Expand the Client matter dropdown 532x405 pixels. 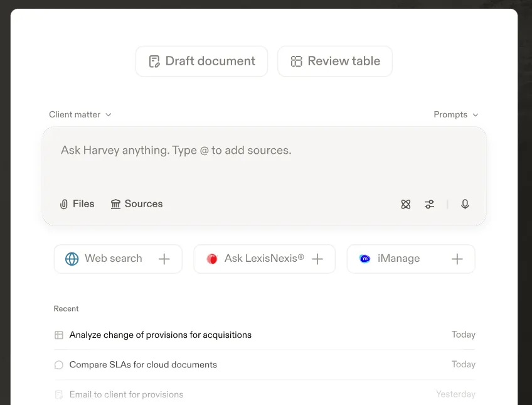80,114
